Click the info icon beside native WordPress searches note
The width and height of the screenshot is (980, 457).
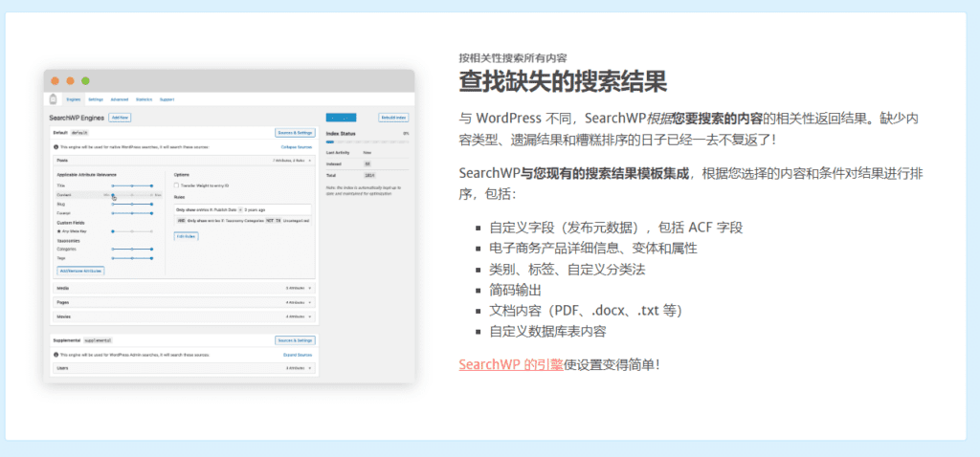[x=56, y=146]
